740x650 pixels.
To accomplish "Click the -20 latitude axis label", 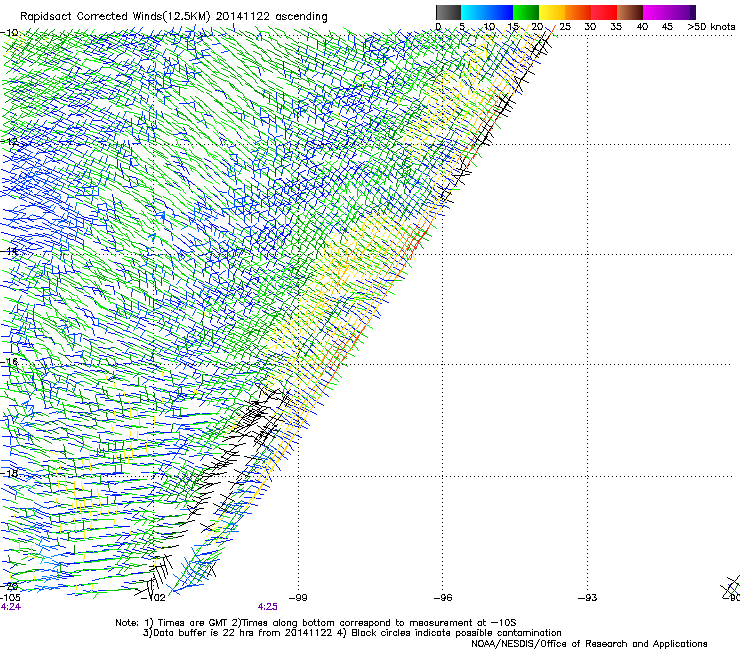I will tap(9, 586).
